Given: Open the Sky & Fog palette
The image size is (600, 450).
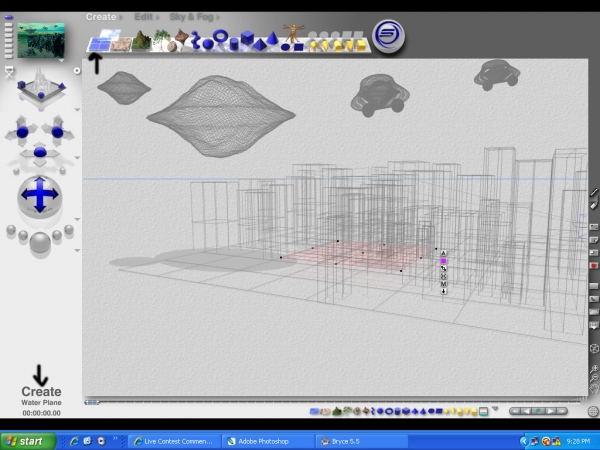Looking at the screenshot, I should (x=191, y=17).
